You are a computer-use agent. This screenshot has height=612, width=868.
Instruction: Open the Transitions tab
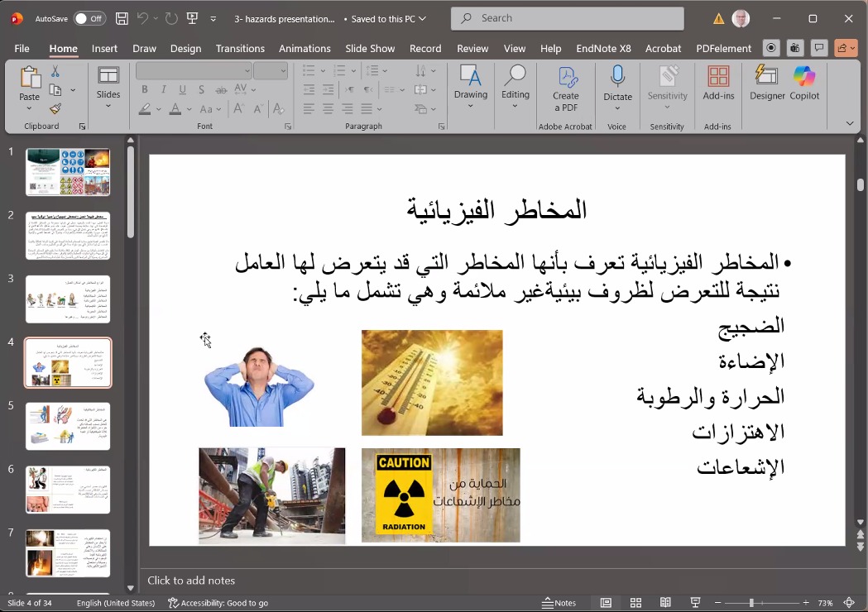[x=240, y=49]
